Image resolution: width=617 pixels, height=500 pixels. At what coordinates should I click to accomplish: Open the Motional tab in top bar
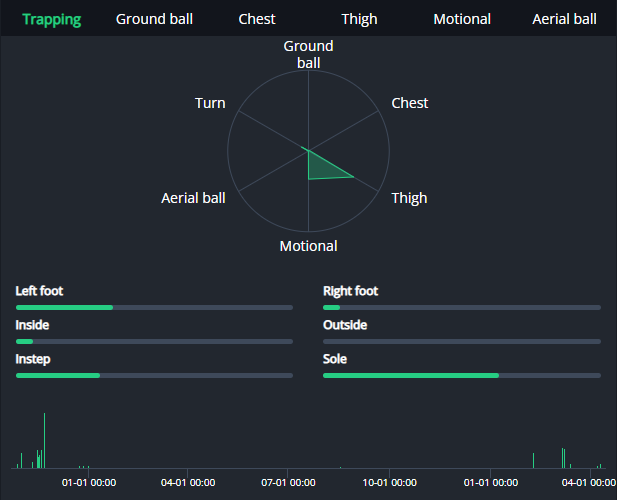coord(462,19)
